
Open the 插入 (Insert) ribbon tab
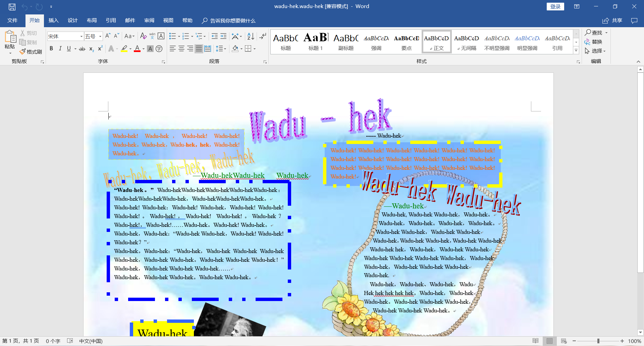[53, 20]
